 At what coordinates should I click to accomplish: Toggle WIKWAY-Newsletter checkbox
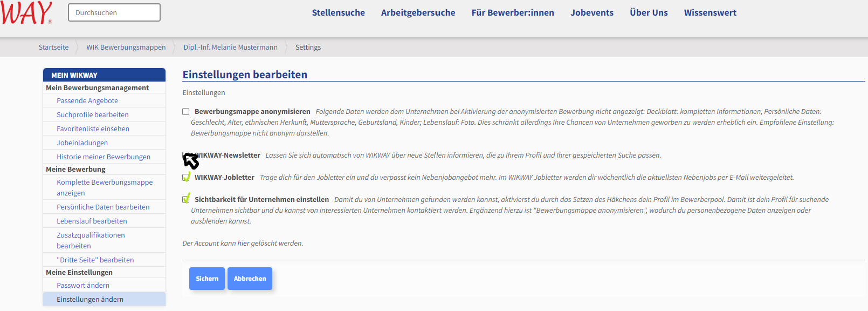tap(186, 155)
